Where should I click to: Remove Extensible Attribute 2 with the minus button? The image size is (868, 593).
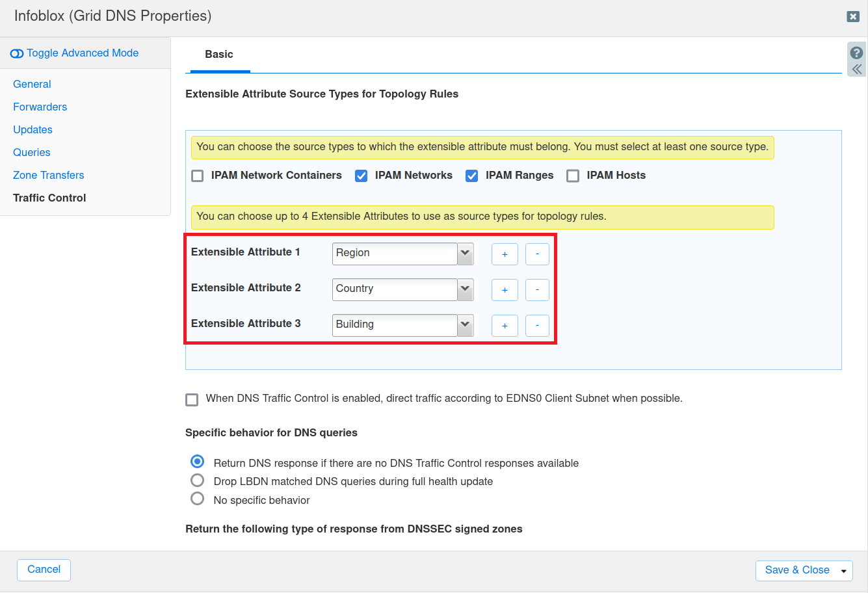(x=537, y=290)
